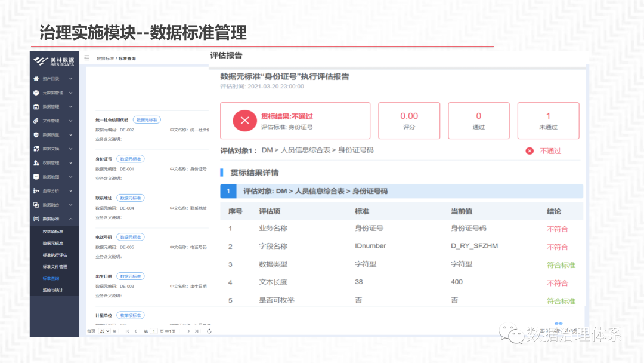This screenshot has height=363, width=644.
Task: Select 监控与统计 in the sidebar
Action: pos(52,290)
